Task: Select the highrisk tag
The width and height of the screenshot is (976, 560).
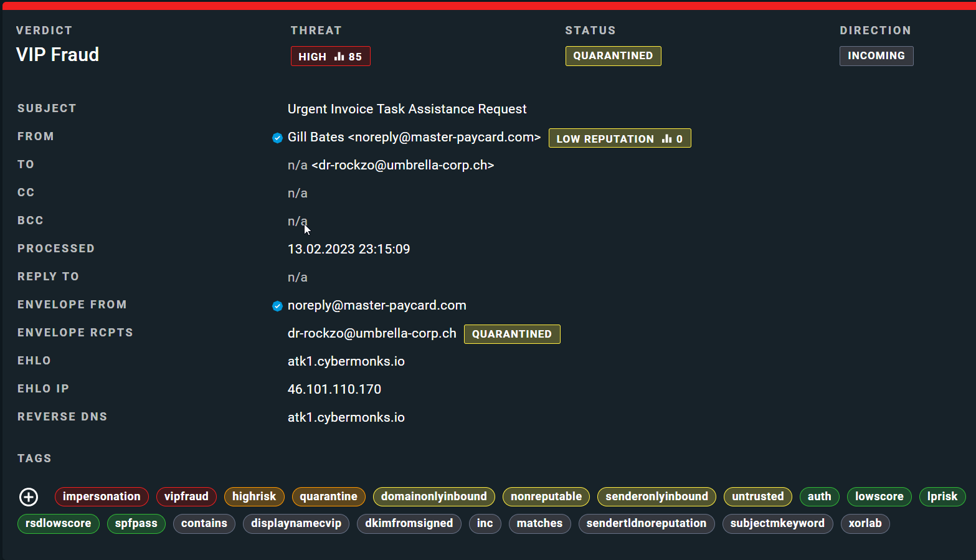Action: [254, 496]
